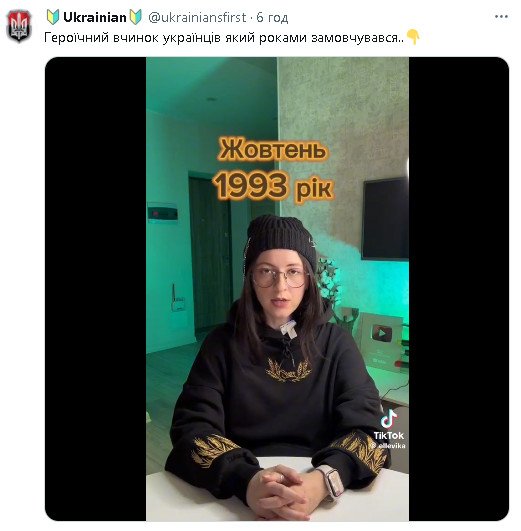This screenshot has width=521, height=531.
Task: Open the three-dot more options menu
Action: [501, 16]
